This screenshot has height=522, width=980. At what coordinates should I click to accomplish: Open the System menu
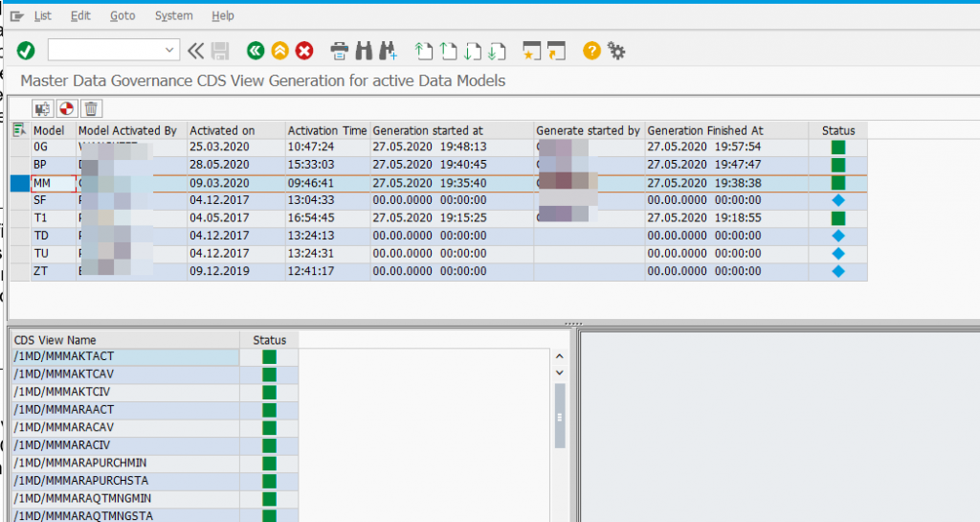(x=174, y=15)
